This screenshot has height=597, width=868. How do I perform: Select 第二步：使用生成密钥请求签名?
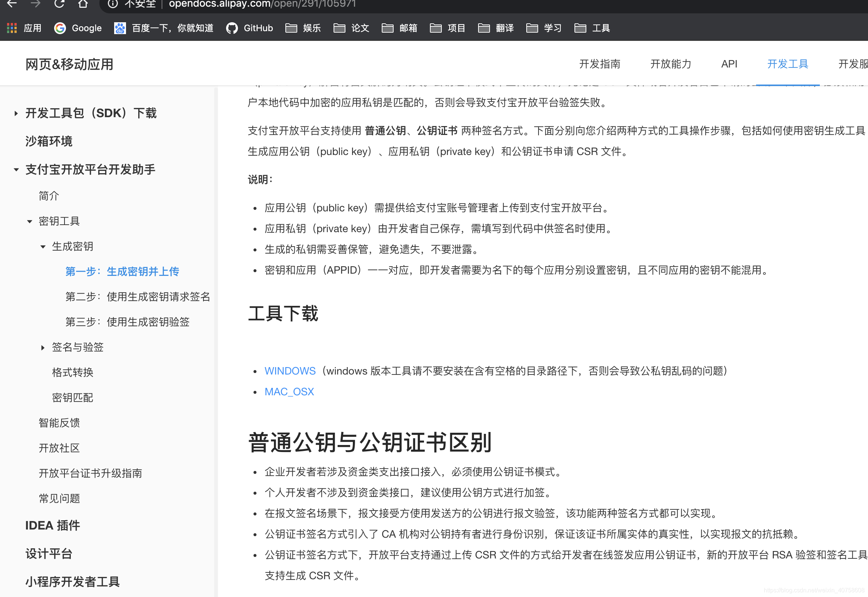(138, 297)
